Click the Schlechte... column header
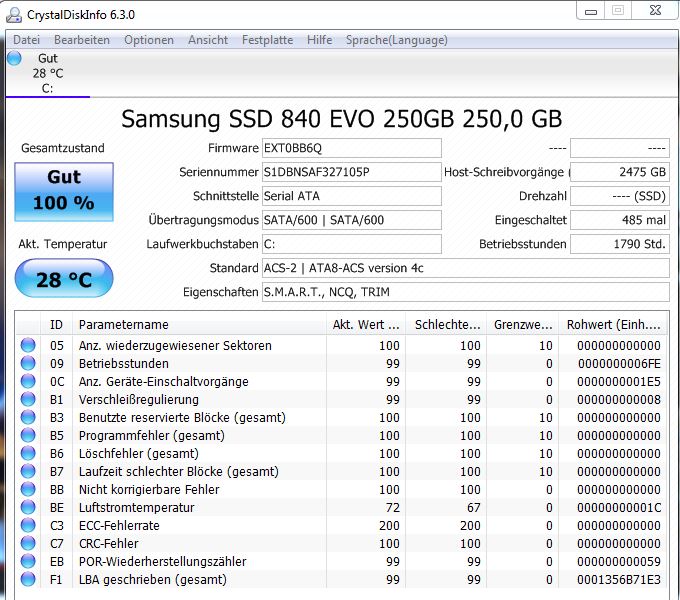 pyautogui.click(x=447, y=325)
